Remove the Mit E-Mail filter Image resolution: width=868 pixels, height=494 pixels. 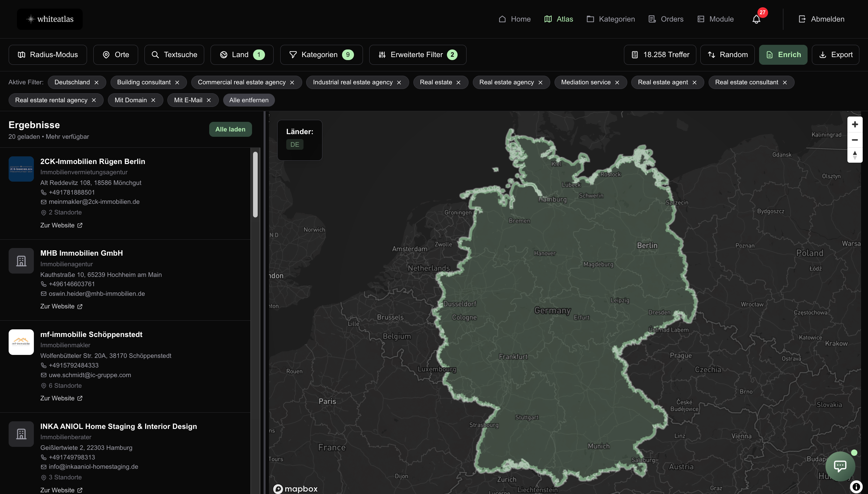tap(209, 100)
